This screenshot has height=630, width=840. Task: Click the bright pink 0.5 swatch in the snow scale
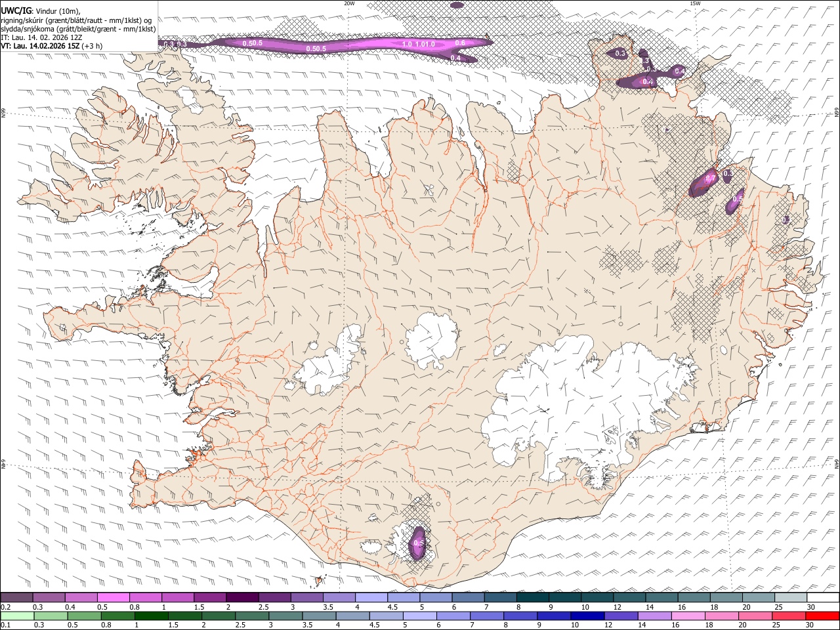(x=113, y=598)
